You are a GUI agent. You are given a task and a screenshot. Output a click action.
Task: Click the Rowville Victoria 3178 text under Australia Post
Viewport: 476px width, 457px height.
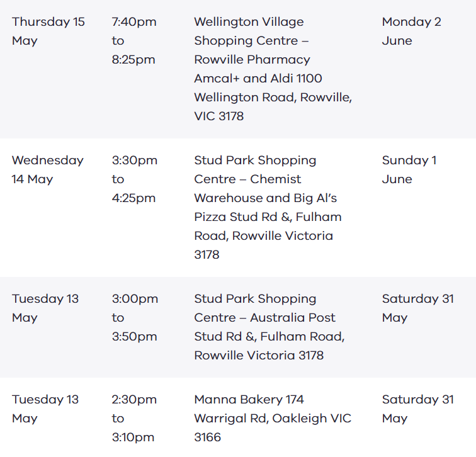(x=259, y=356)
